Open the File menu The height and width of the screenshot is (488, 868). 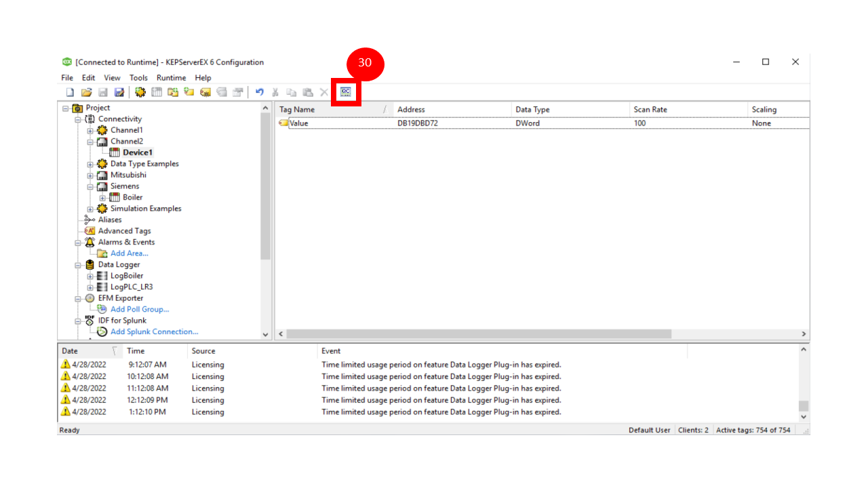click(67, 78)
